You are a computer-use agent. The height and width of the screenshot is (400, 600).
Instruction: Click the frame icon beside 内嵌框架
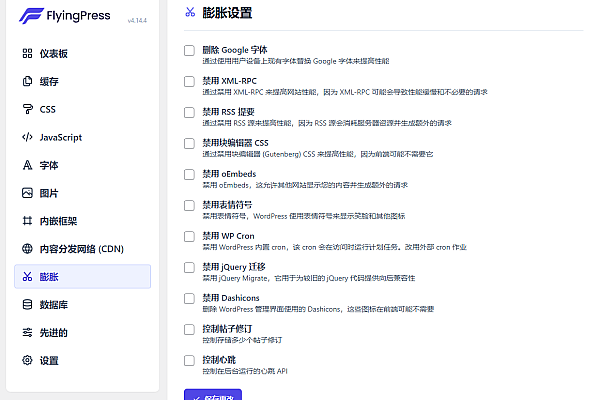click(x=27, y=221)
